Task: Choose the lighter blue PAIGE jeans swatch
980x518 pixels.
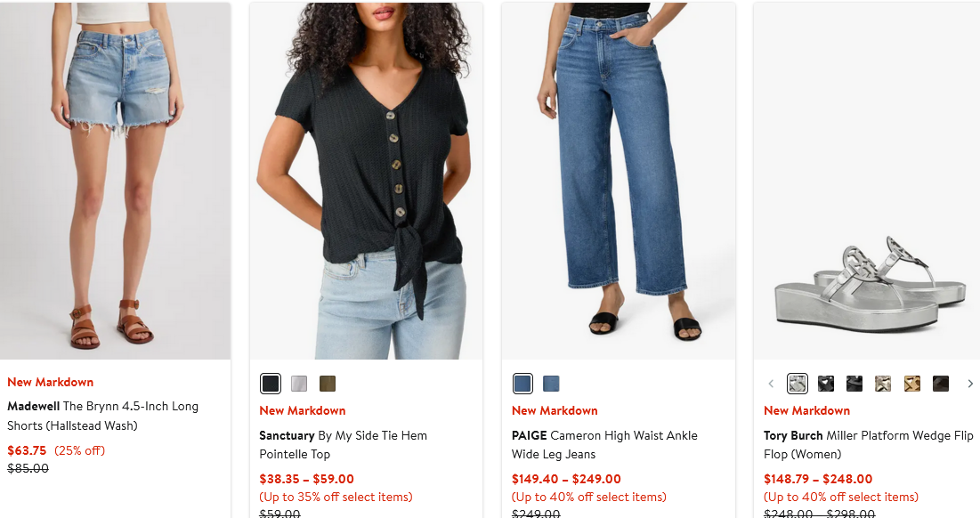Action: click(x=551, y=384)
